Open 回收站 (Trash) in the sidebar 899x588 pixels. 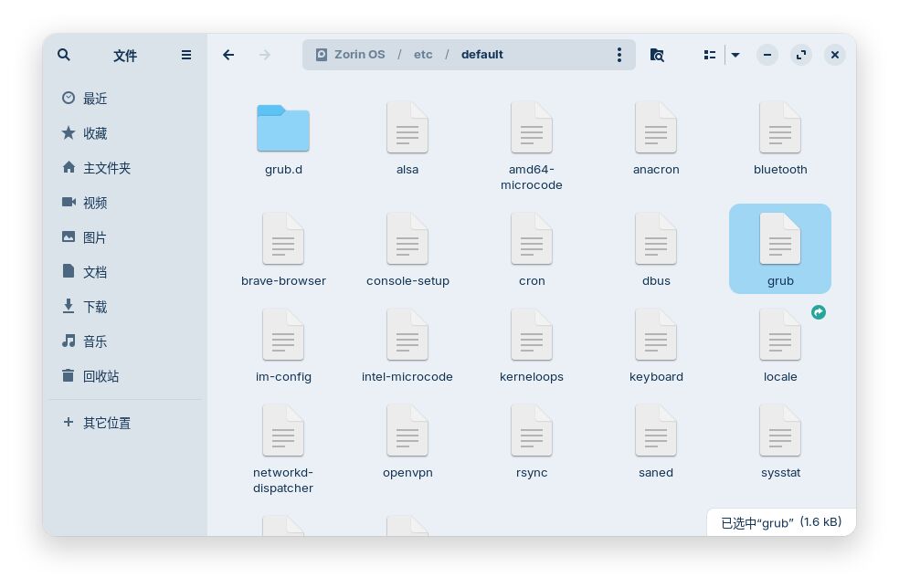coord(100,376)
